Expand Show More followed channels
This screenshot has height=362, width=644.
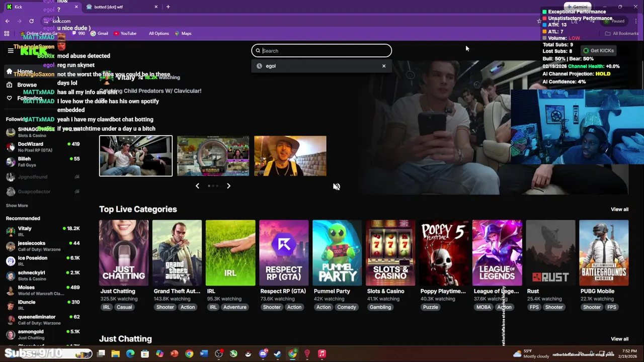[17, 206]
